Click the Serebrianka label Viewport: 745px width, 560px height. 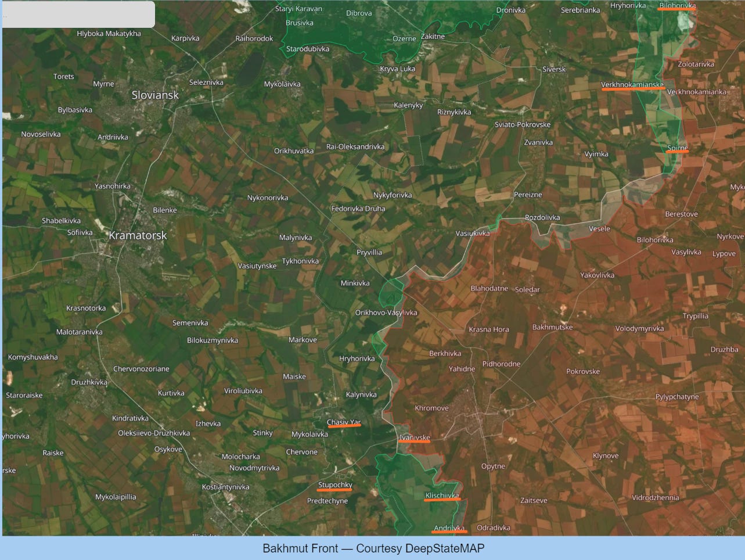coord(580,10)
